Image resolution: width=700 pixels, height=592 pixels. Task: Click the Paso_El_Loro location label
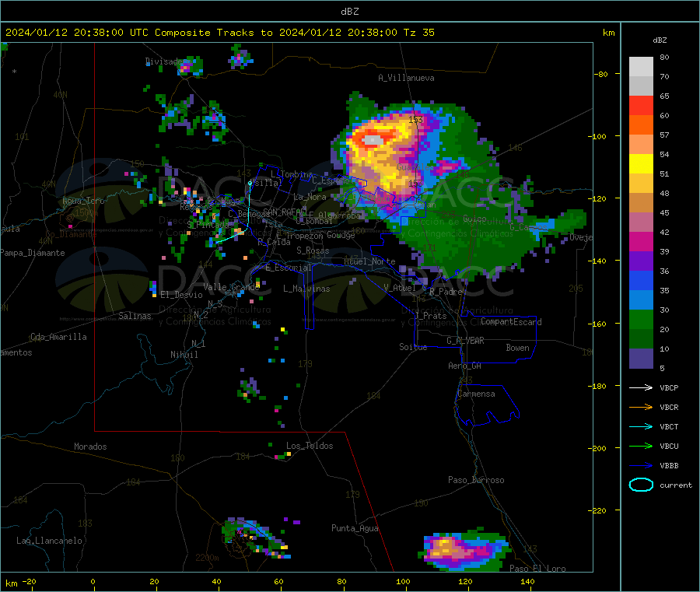click(x=537, y=569)
